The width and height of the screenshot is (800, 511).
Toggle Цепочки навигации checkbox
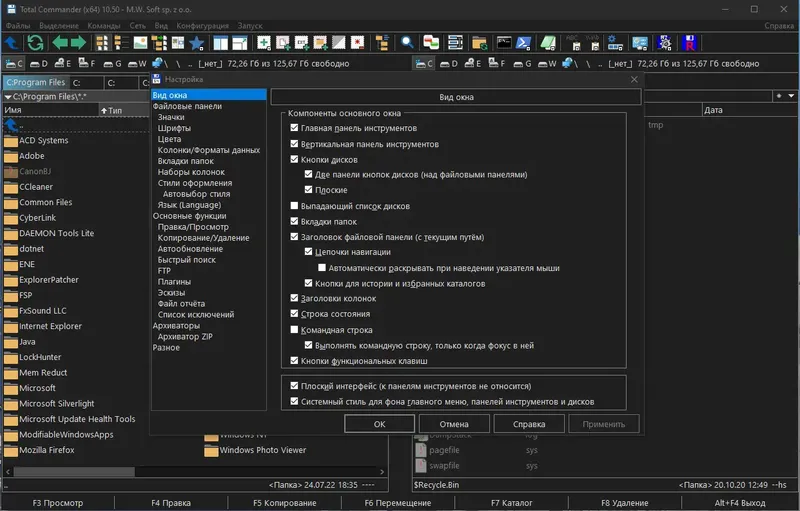308,251
